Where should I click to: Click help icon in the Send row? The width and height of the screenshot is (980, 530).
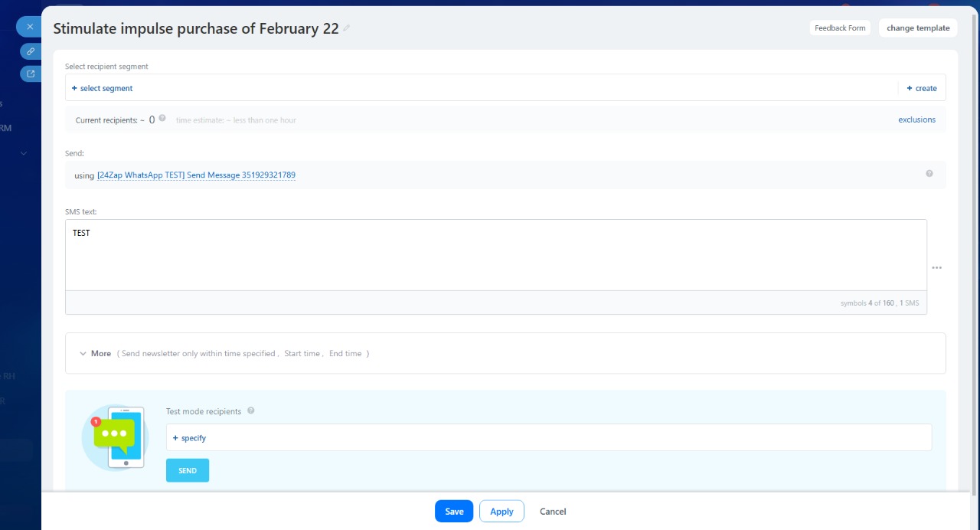[929, 174]
